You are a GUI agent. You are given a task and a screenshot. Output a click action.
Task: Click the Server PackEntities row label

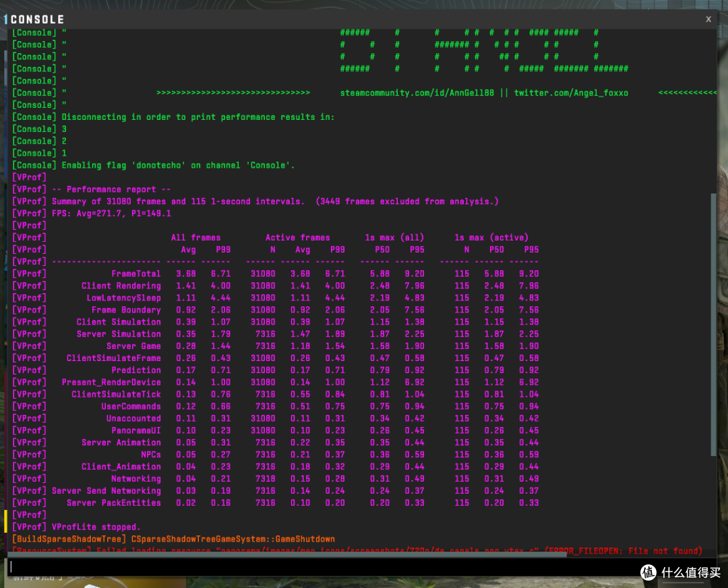point(114,503)
